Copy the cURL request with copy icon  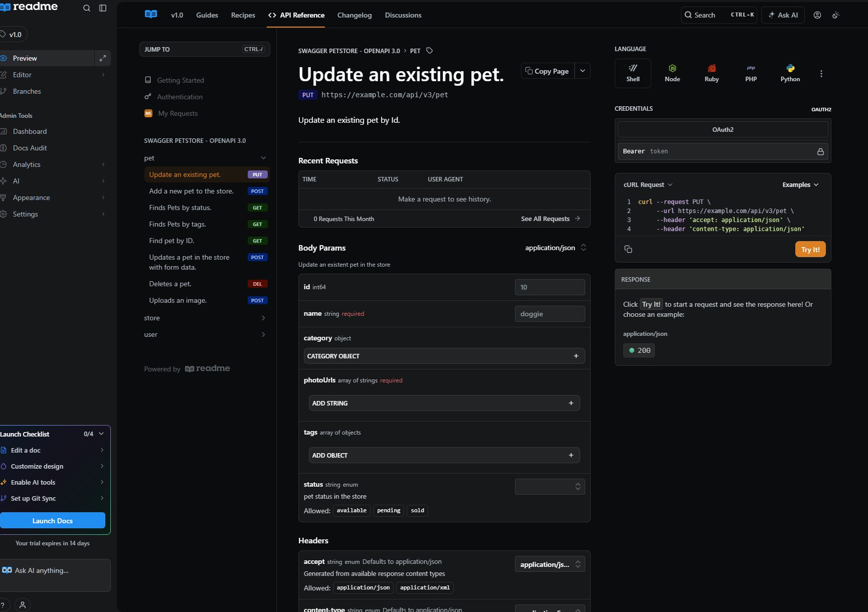click(x=628, y=249)
